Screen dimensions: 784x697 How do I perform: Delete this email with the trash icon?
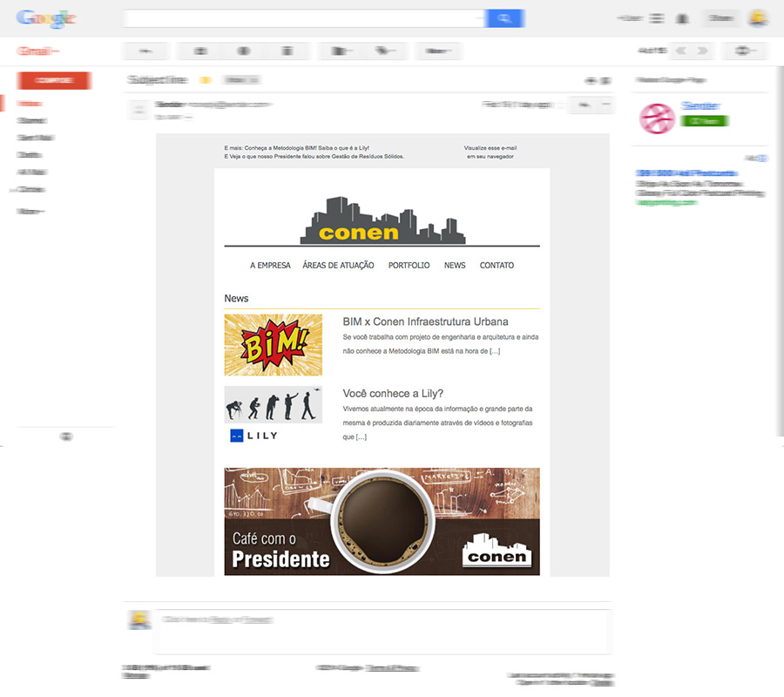287,51
